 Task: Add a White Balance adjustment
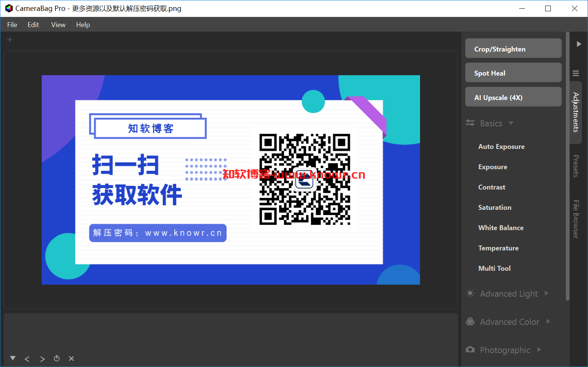coord(501,228)
